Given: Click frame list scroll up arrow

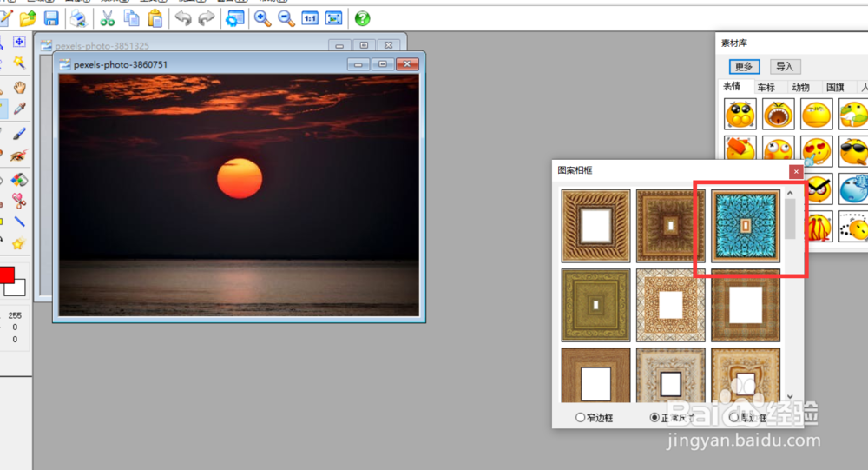Looking at the screenshot, I should pyautogui.click(x=790, y=193).
